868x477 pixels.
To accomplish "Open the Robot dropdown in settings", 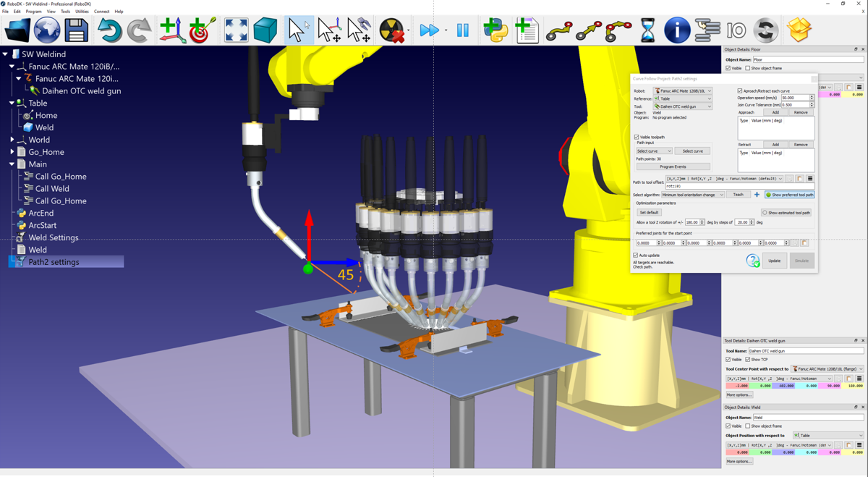I will 683,91.
